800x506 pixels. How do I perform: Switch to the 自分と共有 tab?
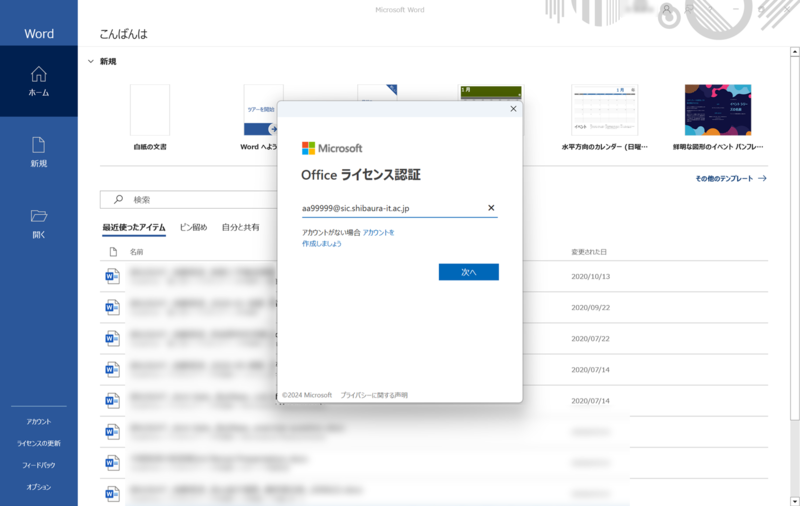pyautogui.click(x=240, y=228)
